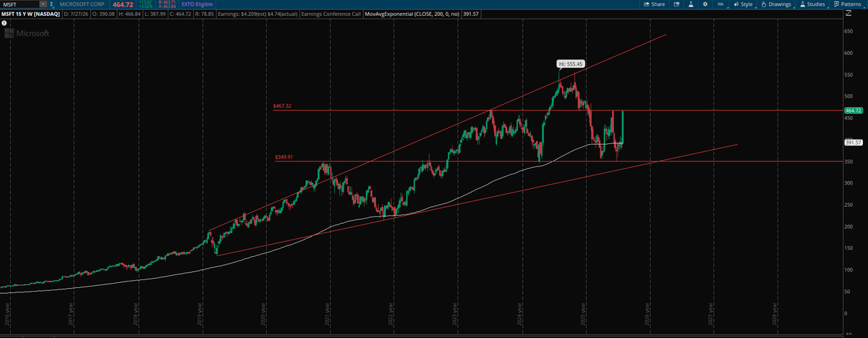Open the Studies menu

pyautogui.click(x=813, y=4)
